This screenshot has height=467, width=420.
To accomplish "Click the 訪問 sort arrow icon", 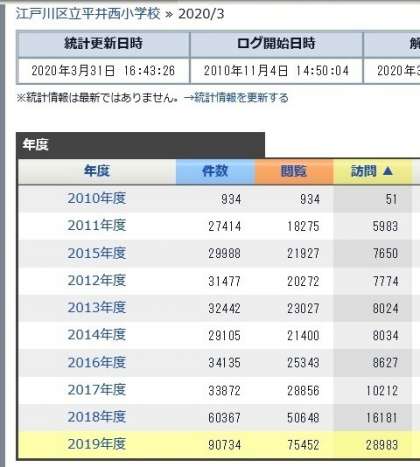I will (388, 171).
